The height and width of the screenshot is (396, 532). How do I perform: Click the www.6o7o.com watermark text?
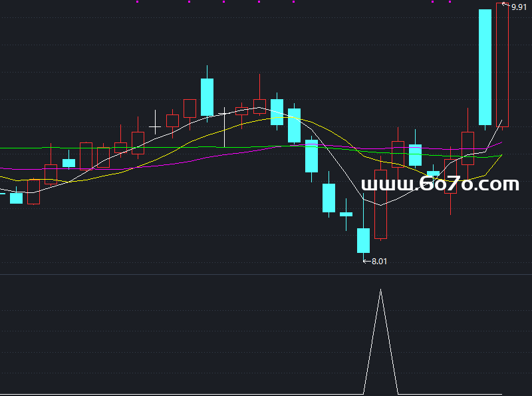point(440,184)
